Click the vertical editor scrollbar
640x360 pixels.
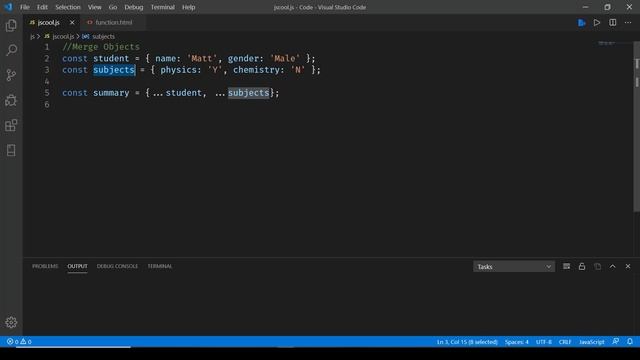(636, 127)
